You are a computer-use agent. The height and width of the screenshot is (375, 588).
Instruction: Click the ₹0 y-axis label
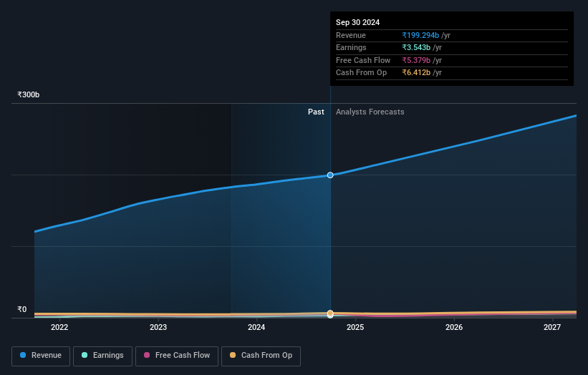[21, 309]
